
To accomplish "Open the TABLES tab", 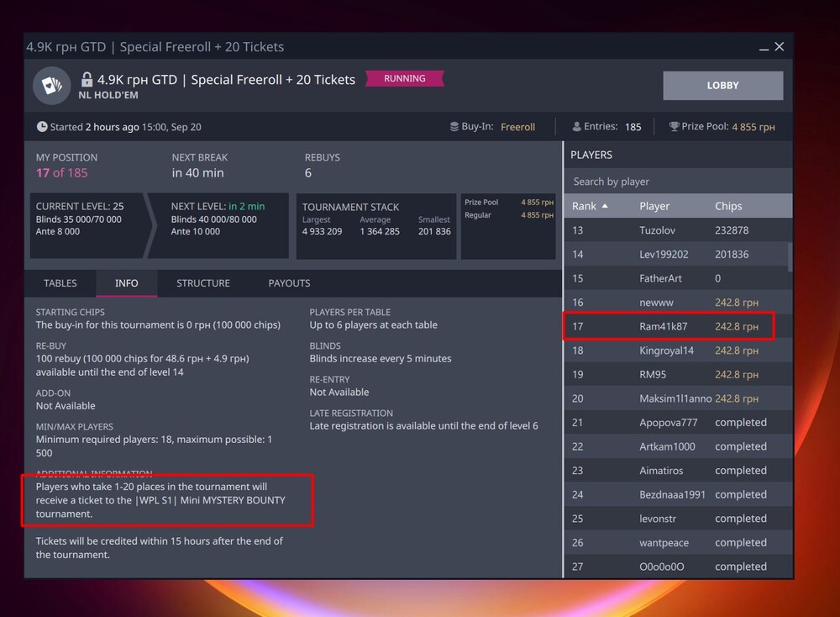I will tap(60, 283).
